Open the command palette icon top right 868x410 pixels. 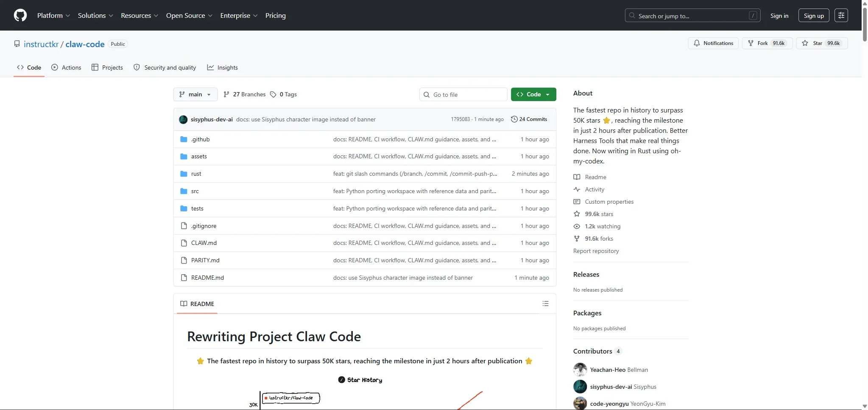841,15
